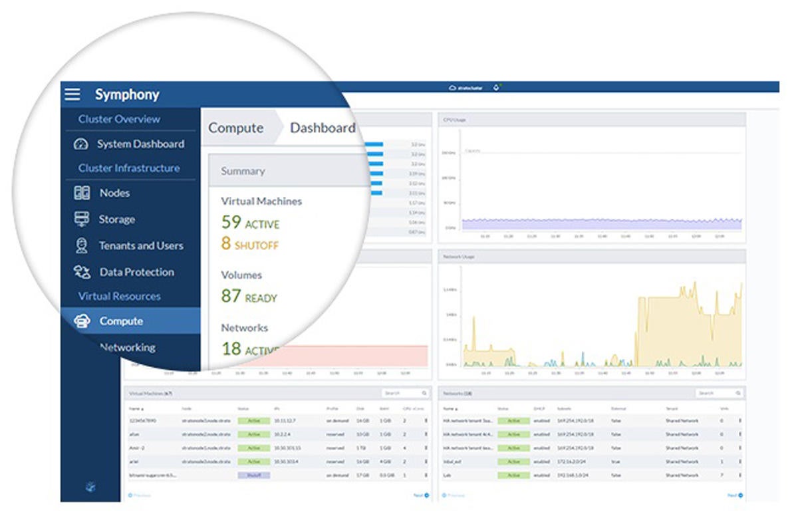Image resolution: width=798 pixels, height=532 pixels.
Task: Click the search magnifier in Virtual Machines table
Action: tap(424, 393)
